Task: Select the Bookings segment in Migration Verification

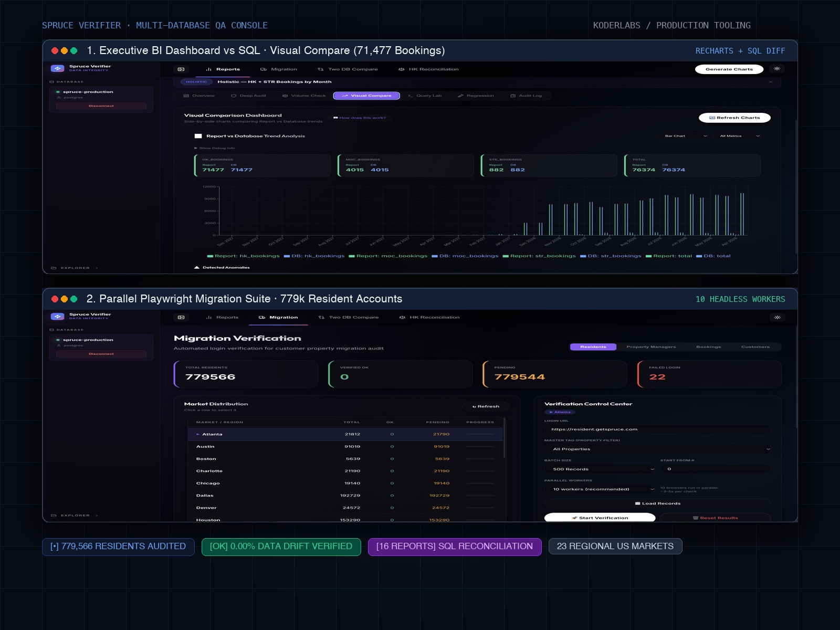Action: click(x=709, y=347)
